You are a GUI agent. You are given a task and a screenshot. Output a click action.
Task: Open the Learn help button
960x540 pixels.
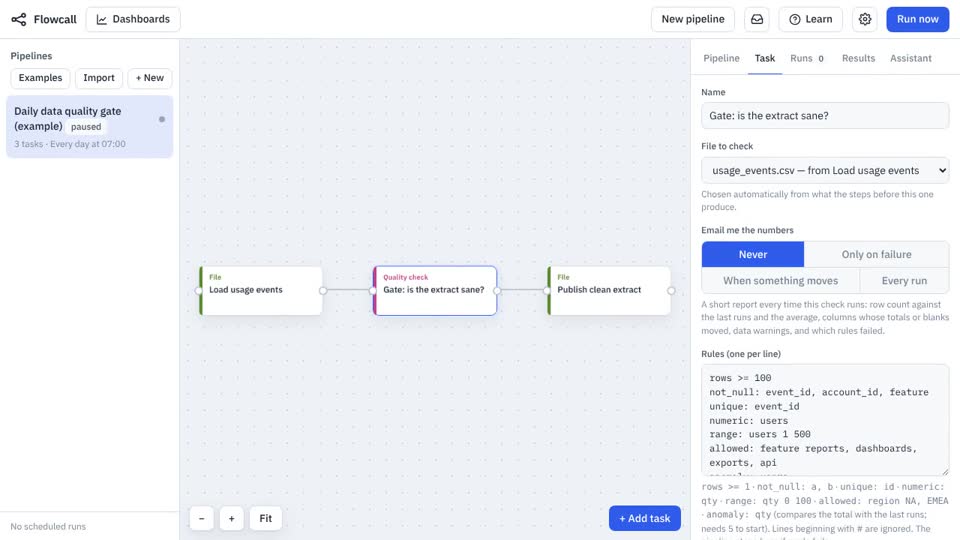click(810, 20)
